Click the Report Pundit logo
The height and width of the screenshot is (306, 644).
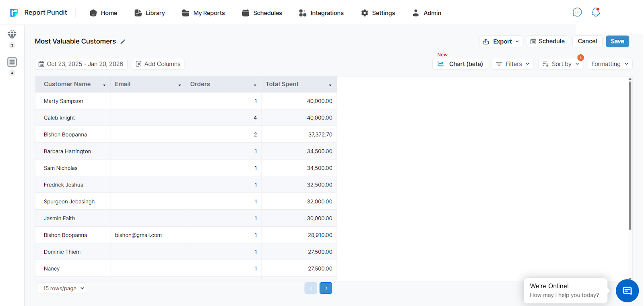click(x=39, y=12)
